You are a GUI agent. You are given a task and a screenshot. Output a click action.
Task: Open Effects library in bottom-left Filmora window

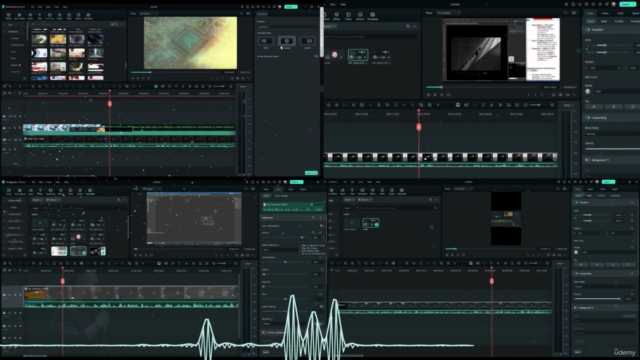[x=60, y=191]
